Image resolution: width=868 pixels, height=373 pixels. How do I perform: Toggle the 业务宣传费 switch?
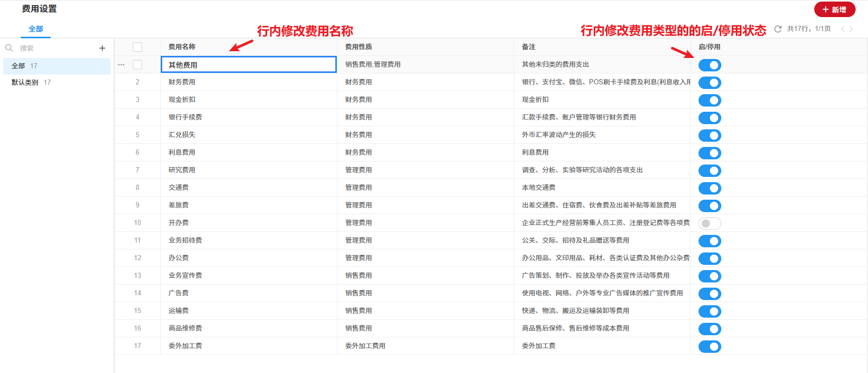pyautogui.click(x=710, y=276)
